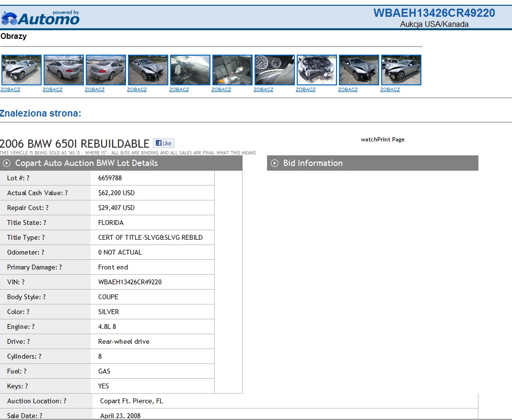Viewport: 512px width, 420px height.
Task: Open fourth thumbnail with crushed front end
Action: [x=148, y=70]
